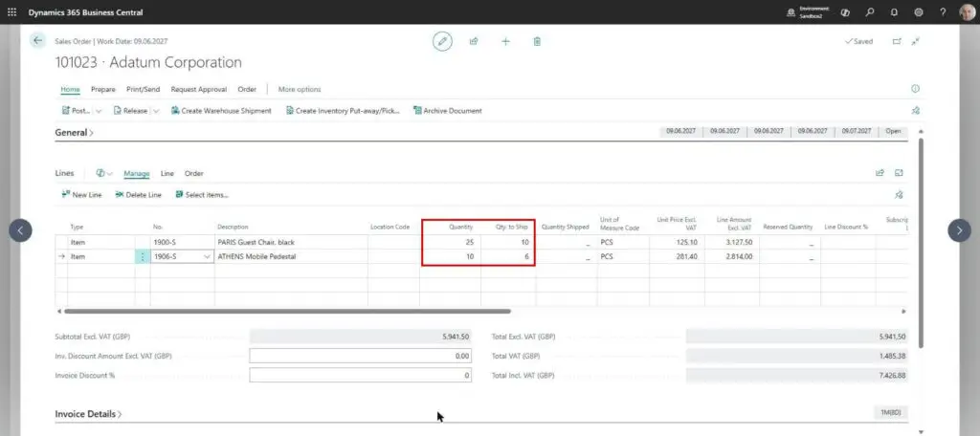The width and height of the screenshot is (980, 436).
Task: Open the Environment Sandbox info icon
Action: click(x=791, y=11)
